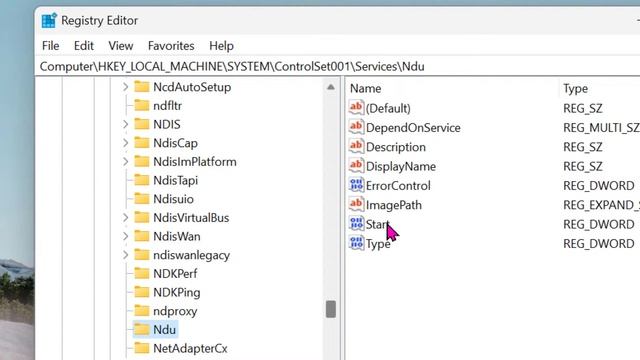
Task: Select the NDKPerf key label
Action: point(175,273)
